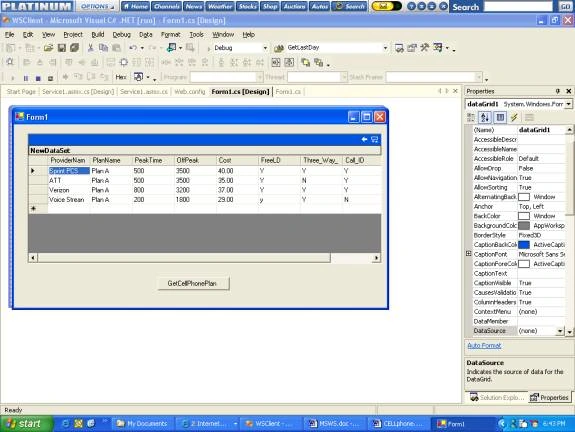Viewport: 575px width, 432px height.
Task: Click the auto-hide pin on the Properties panel
Action: coord(558,91)
